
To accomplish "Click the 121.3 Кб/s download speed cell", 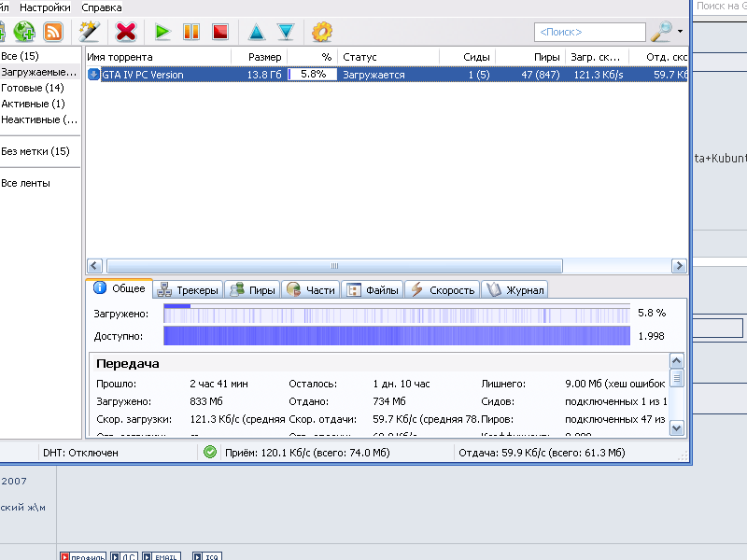I will (x=599, y=75).
